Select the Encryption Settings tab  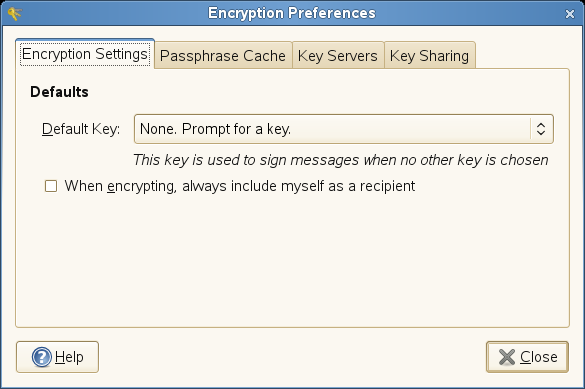click(x=85, y=54)
